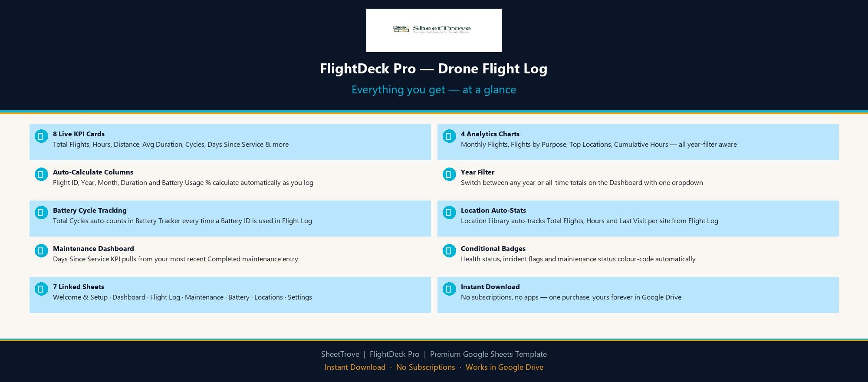Screen dimensions: 868x382
Task: Click the 'Switch between any year' description
Action: (x=582, y=182)
